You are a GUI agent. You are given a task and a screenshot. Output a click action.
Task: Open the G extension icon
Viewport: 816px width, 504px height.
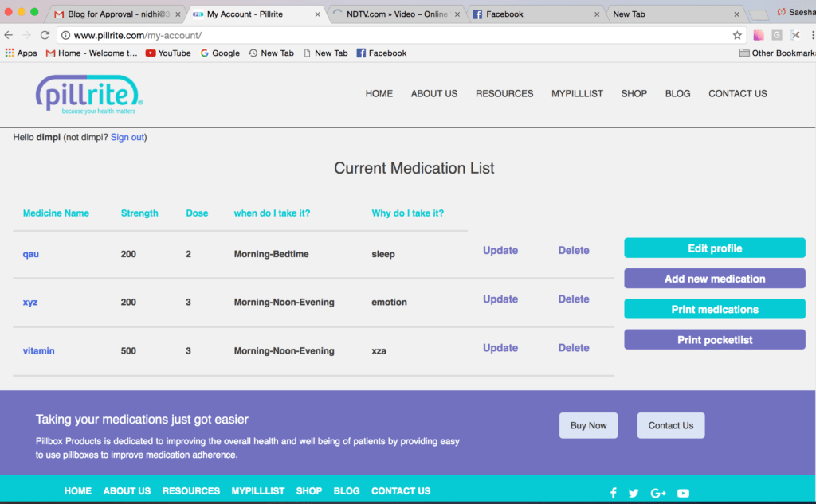point(775,35)
